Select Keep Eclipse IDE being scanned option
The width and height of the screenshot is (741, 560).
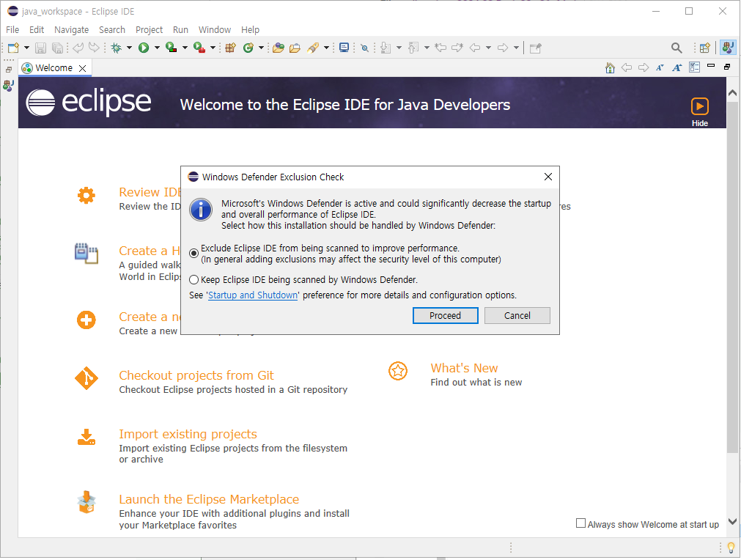[193, 280]
